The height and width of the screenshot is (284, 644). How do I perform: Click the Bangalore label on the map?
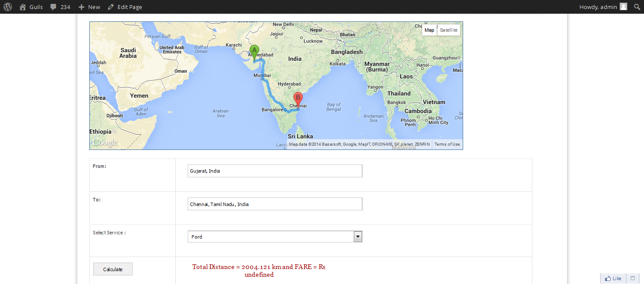[x=272, y=110]
